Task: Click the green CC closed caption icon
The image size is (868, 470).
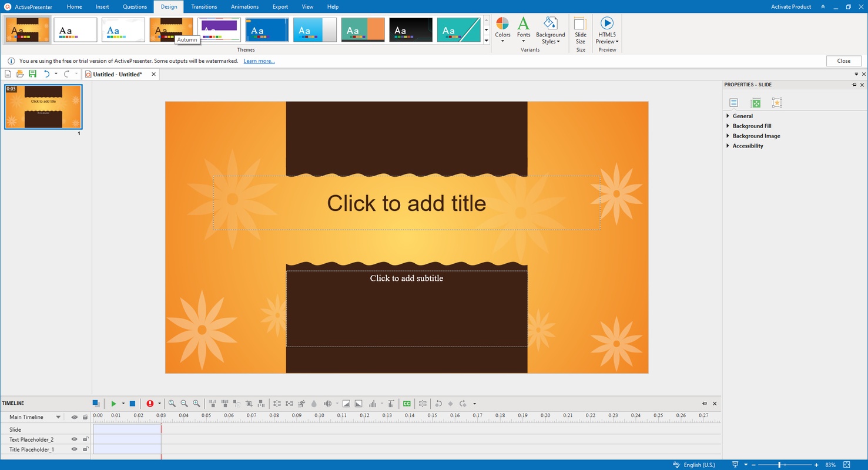Action: [x=407, y=404]
